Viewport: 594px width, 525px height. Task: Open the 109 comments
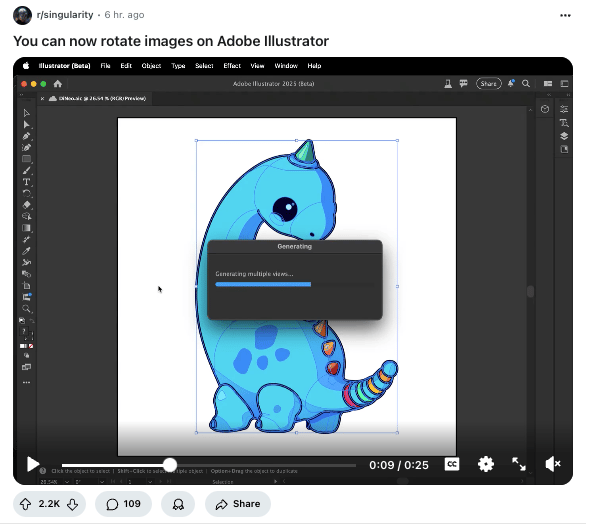pyautogui.click(x=123, y=504)
